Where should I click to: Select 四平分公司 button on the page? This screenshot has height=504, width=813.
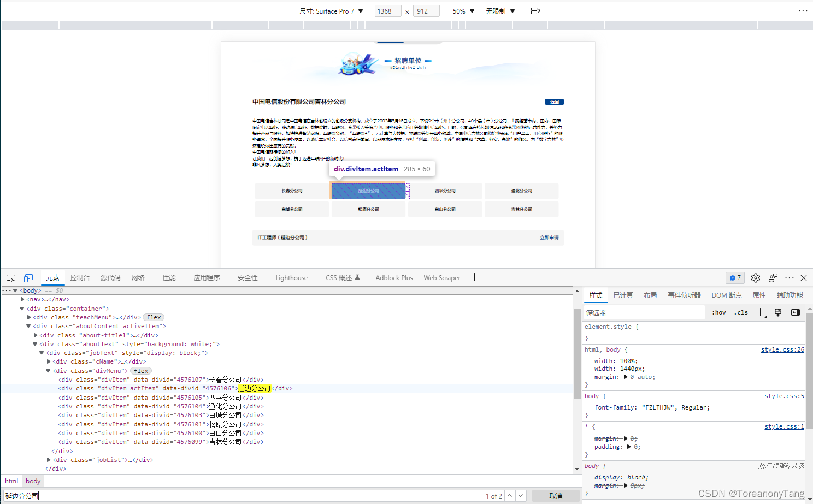click(x=445, y=191)
